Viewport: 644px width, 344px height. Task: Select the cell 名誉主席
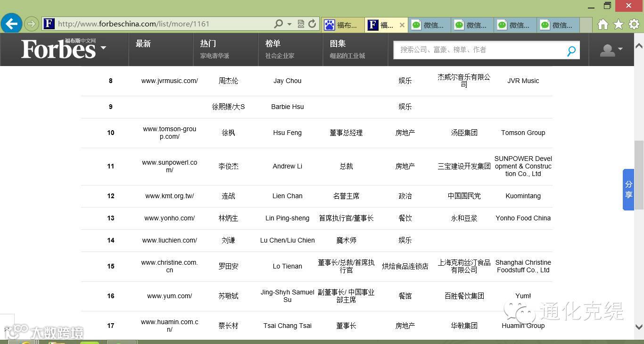(347, 196)
